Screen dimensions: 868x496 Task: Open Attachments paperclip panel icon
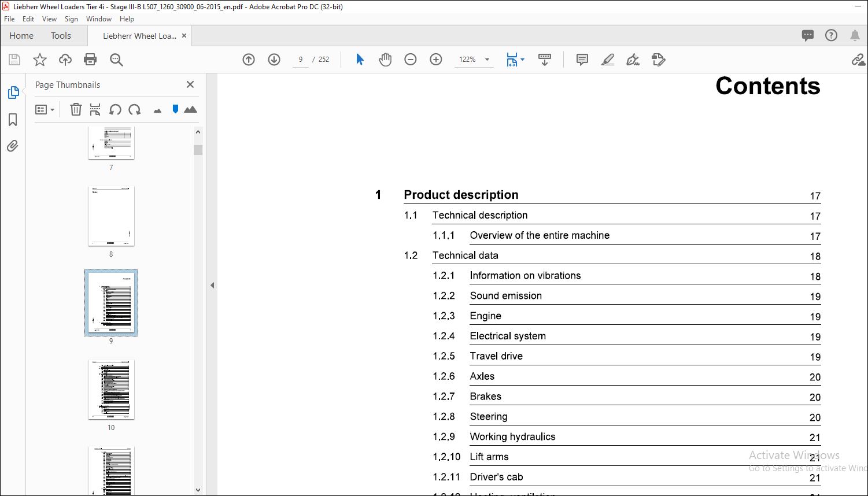(13, 146)
